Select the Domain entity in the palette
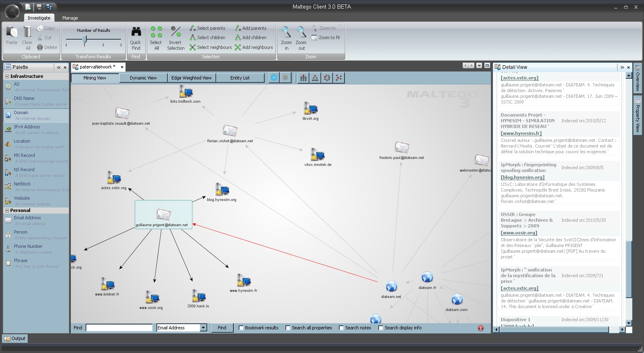This screenshot has height=353, width=644. point(36,115)
